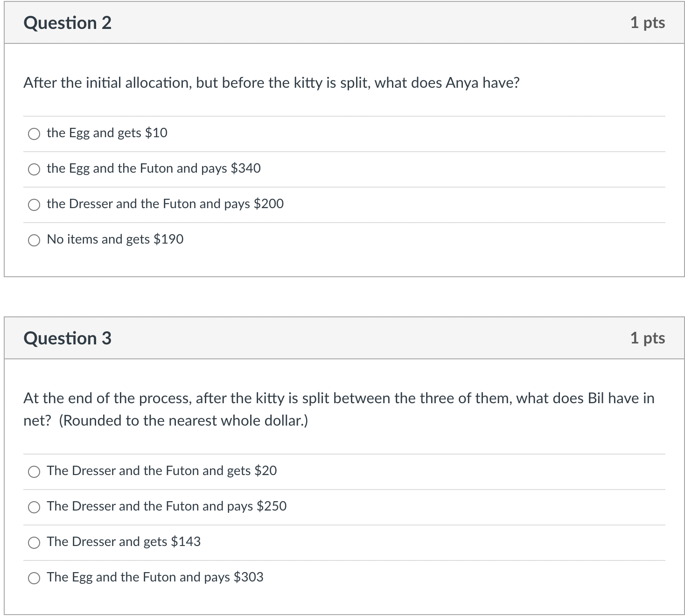This screenshot has width=685, height=616.
Task: Click answer text 'the Egg and the Futon and pays $340'
Action: coord(154,168)
